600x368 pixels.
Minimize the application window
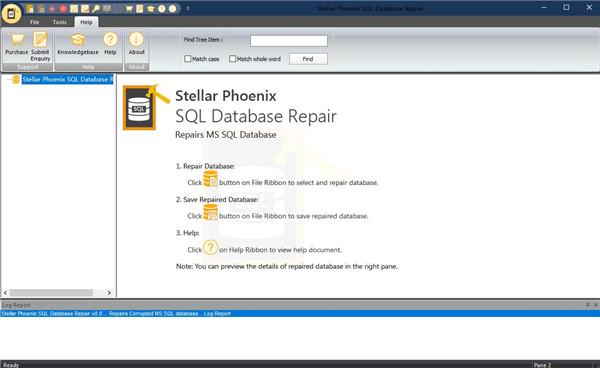[544, 8]
